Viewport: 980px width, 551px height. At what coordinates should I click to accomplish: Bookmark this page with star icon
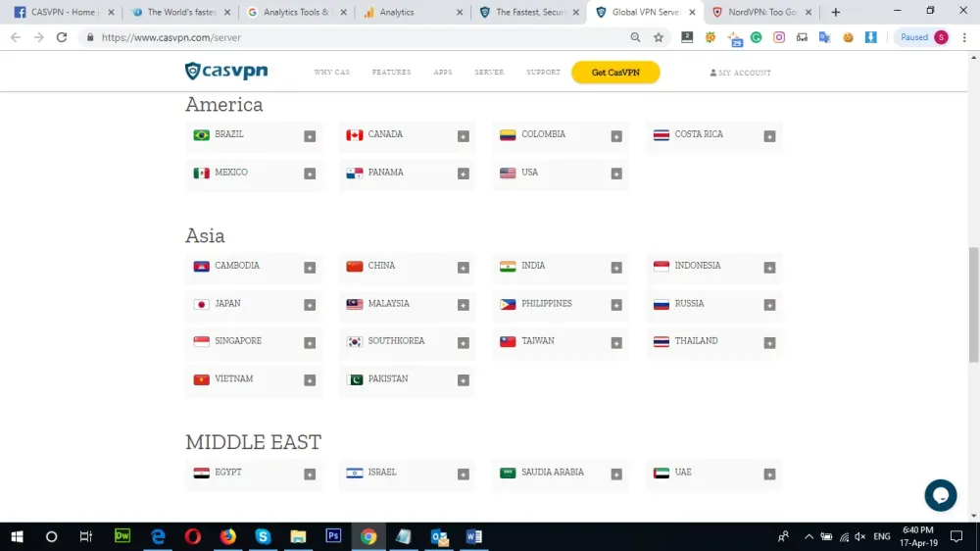tap(659, 37)
